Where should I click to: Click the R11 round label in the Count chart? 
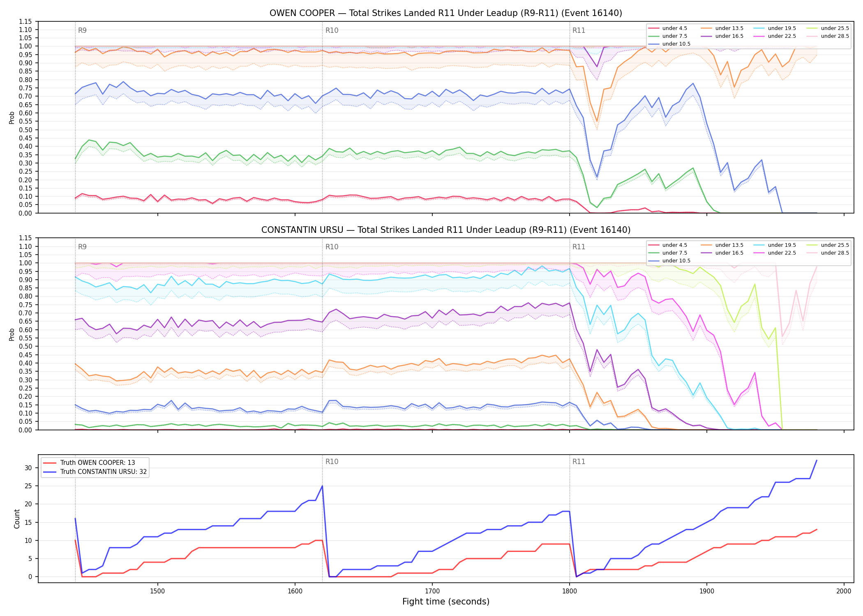(579, 462)
